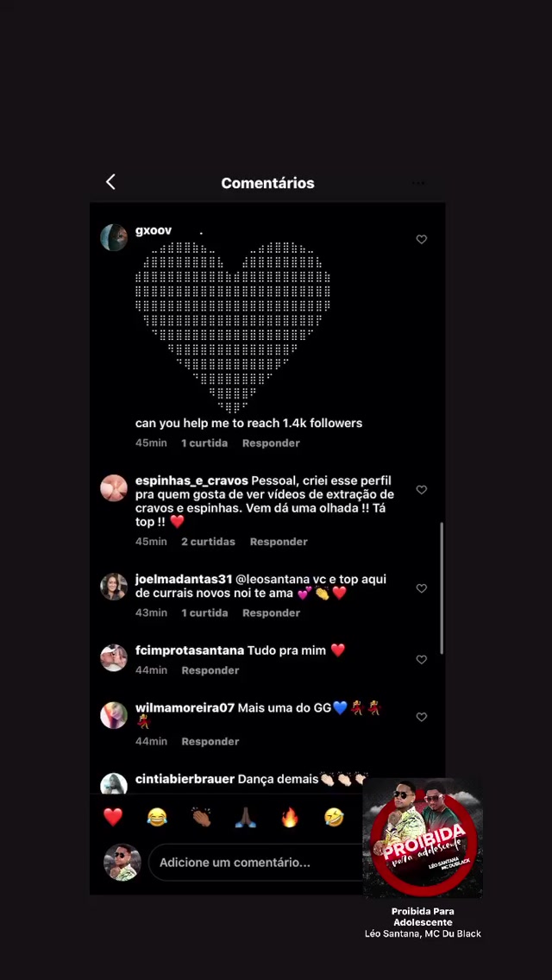
Task: Like joelmadantas31 comment heart
Action: click(422, 588)
